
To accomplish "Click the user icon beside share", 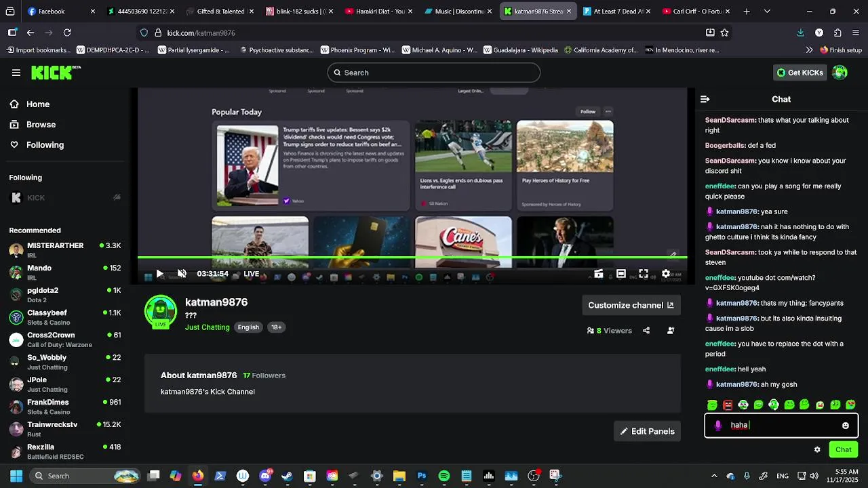I will 671,331.
